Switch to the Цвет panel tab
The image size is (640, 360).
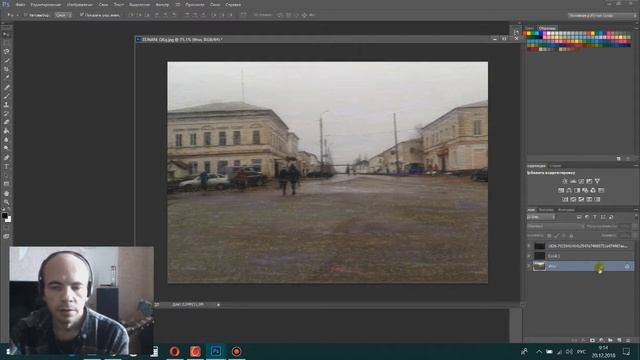(x=529, y=28)
